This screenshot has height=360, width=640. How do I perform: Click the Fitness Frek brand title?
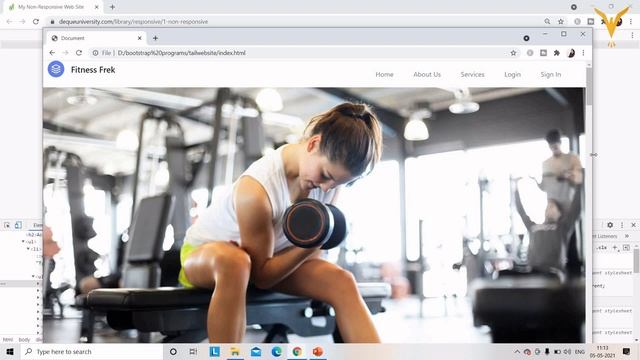[x=93, y=70]
